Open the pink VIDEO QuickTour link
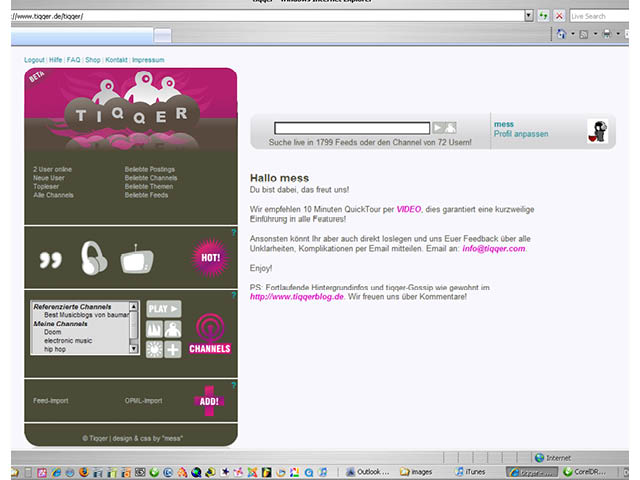This screenshot has height=480, width=640. (x=408, y=210)
